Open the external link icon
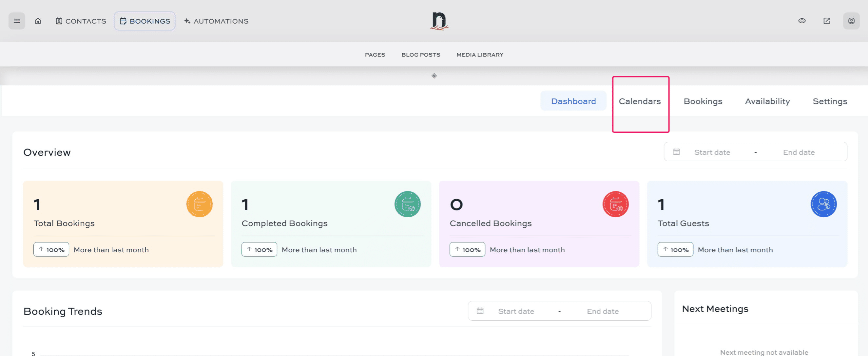 [x=826, y=21]
